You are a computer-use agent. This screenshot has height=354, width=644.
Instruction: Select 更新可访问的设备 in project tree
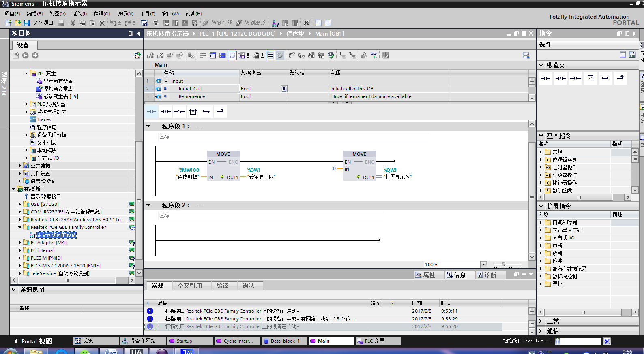coord(56,235)
